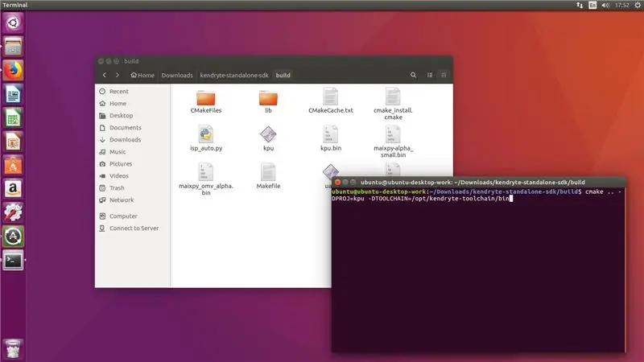644x362 pixels.
Task: Navigate to kendryte-standalone-sdk in path bar
Action: pyautogui.click(x=234, y=75)
